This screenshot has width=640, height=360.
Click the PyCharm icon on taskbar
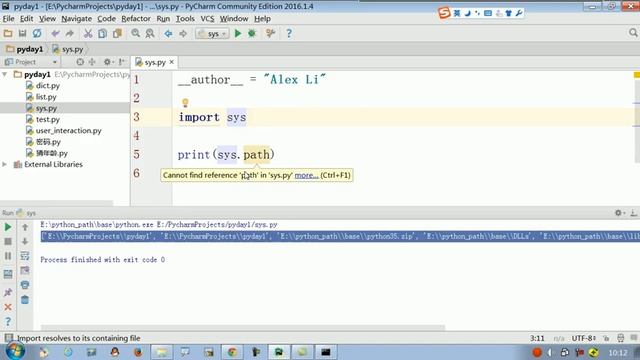pos(279,352)
